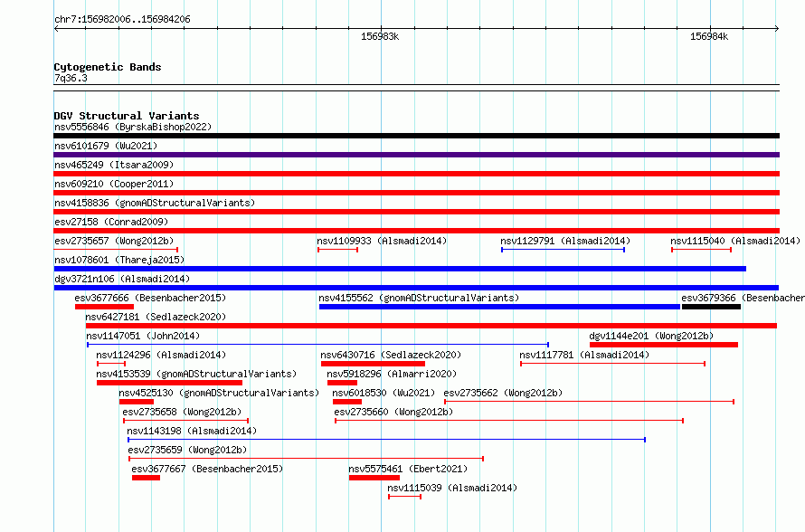Screen dimensions: 805x532
Task: Select the red nsv6430716 variant bar
Action: pos(373,364)
